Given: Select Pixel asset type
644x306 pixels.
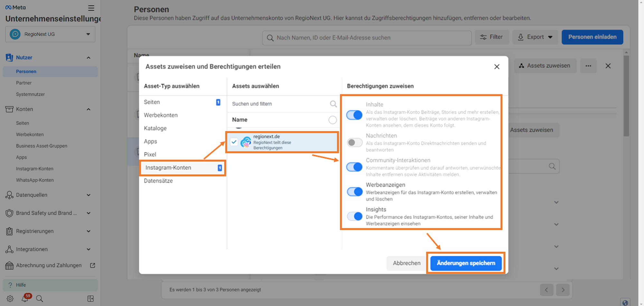Looking at the screenshot, I should [x=183, y=154].
